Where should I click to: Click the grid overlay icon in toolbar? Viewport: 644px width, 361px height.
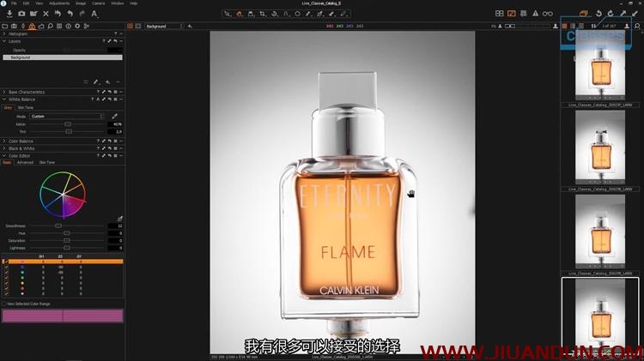[523, 14]
